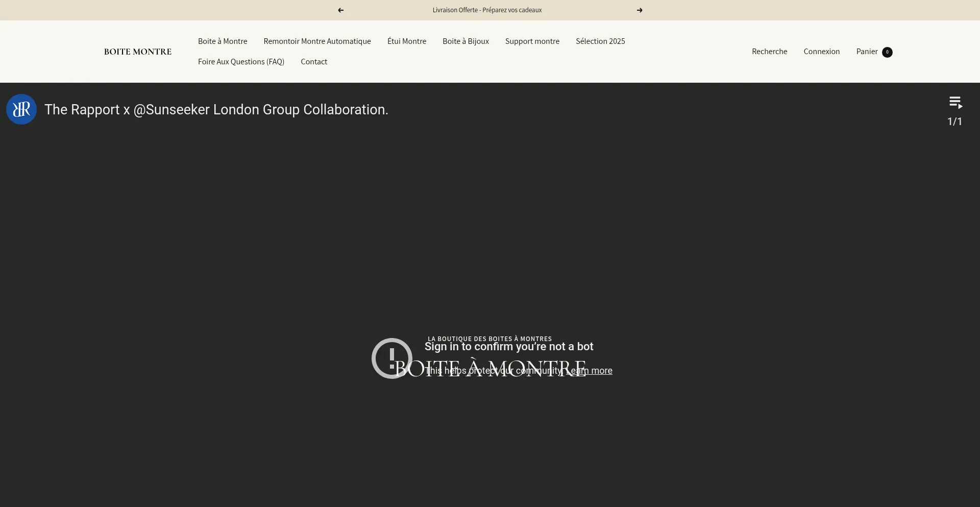Click the previous announcement left arrow

click(x=340, y=10)
